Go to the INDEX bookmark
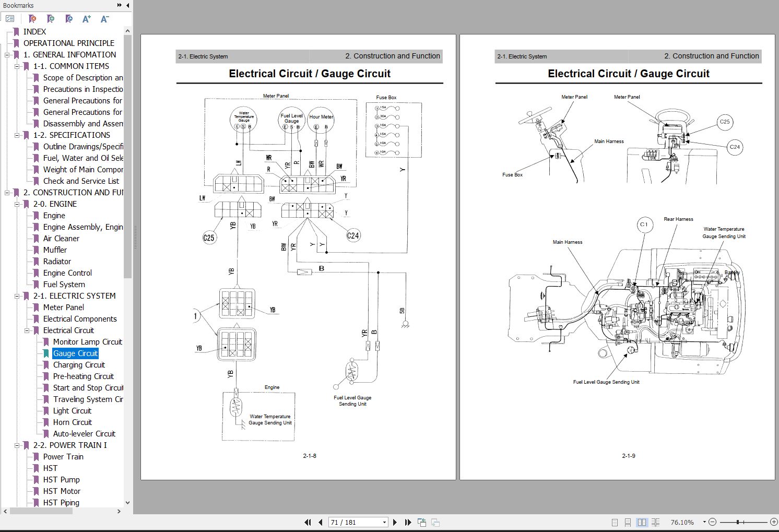This screenshot has height=532, width=779. tap(35, 31)
